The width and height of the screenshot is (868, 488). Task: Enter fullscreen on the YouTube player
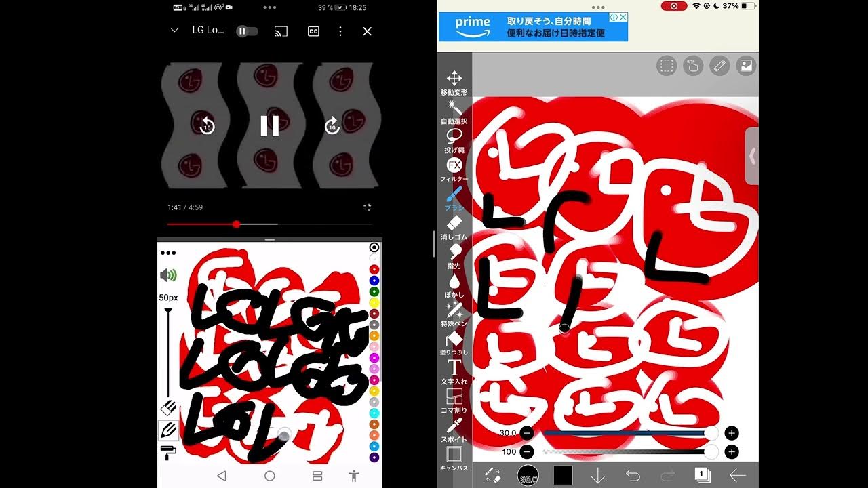367,207
